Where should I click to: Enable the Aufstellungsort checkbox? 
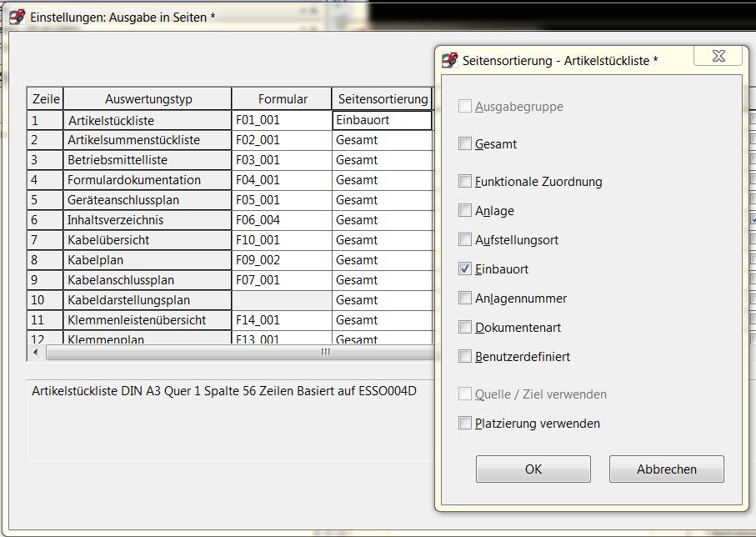(x=465, y=240)
